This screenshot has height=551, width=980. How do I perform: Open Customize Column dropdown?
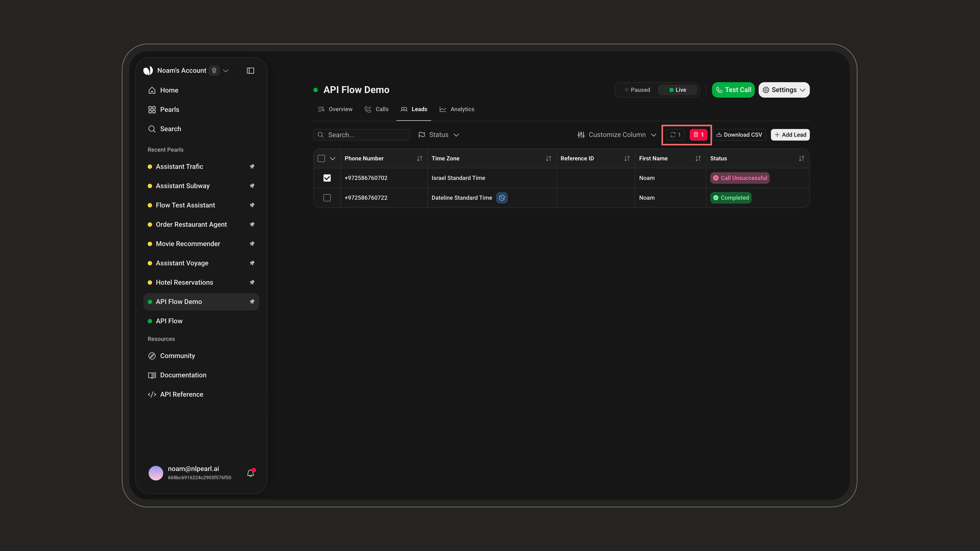[x=617, y=135]
